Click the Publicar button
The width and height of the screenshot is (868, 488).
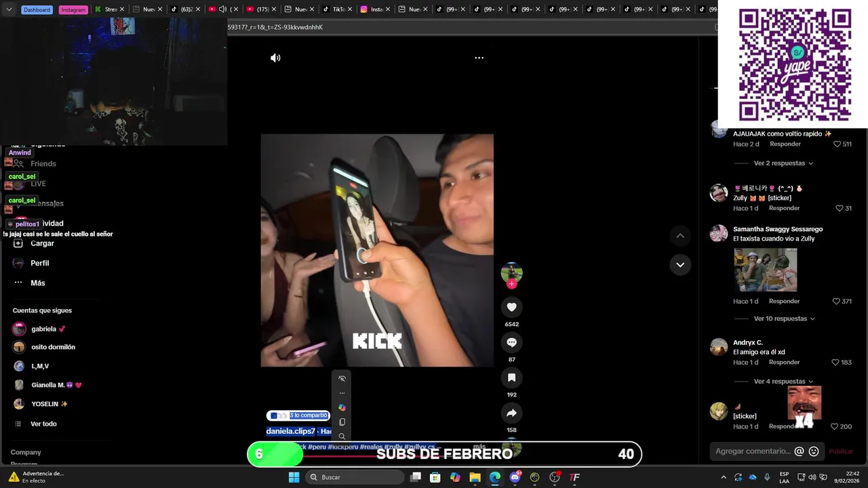tap(841, 451)
